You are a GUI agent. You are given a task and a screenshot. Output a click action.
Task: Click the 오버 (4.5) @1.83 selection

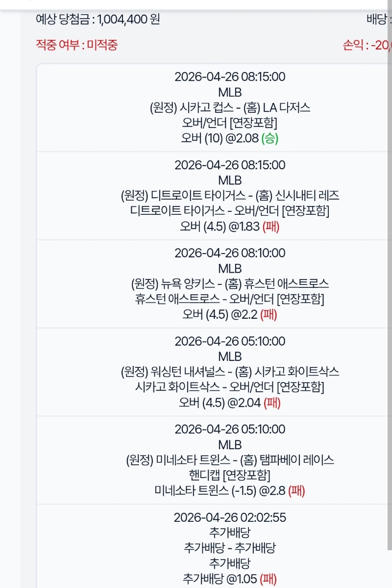pos(230,227)
